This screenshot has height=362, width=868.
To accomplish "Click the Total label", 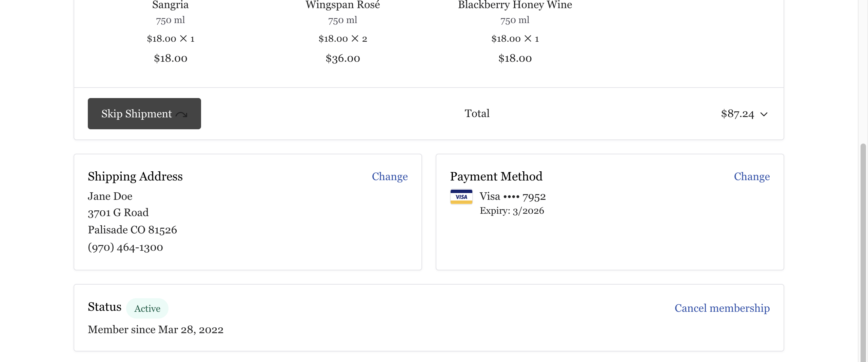I will point(477,113).
